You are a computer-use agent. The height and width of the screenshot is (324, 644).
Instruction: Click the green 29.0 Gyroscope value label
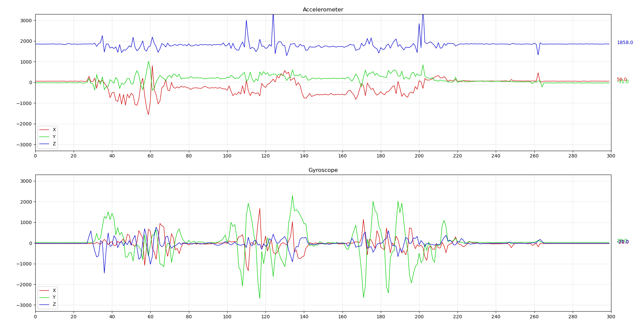[621, 241]
